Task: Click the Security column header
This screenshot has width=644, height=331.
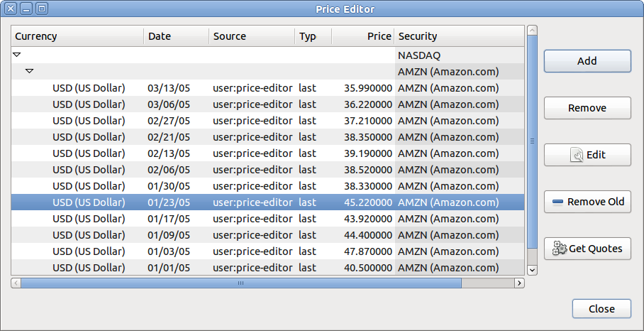Action: click(458, 36)
